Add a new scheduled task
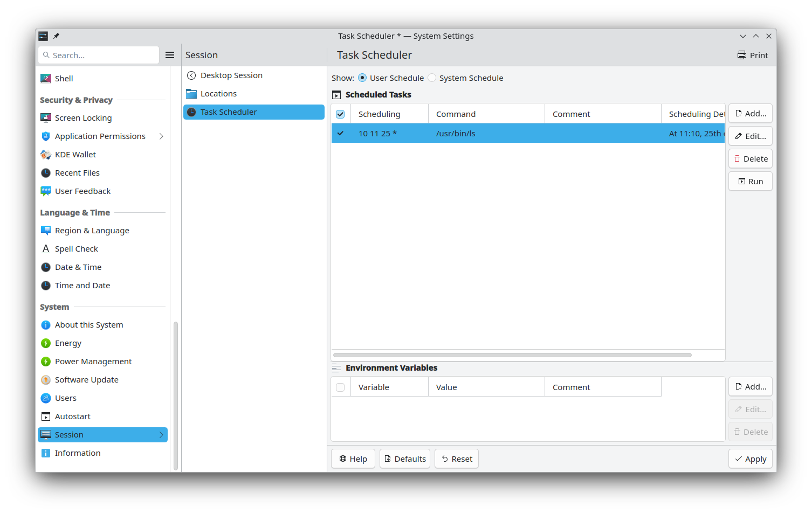Image resolution: width=812 pixels, height=514 pixels. pos(751,114)
